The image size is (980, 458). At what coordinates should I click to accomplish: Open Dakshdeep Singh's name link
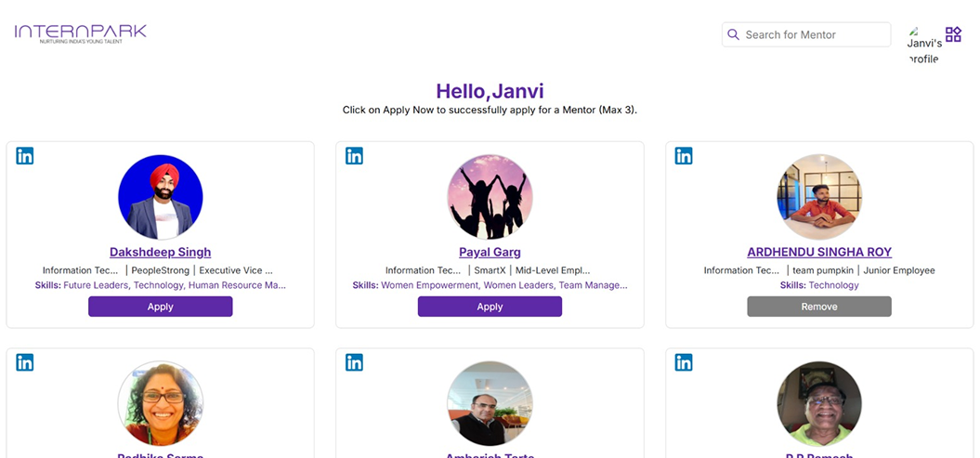click(x=160, y=252)
